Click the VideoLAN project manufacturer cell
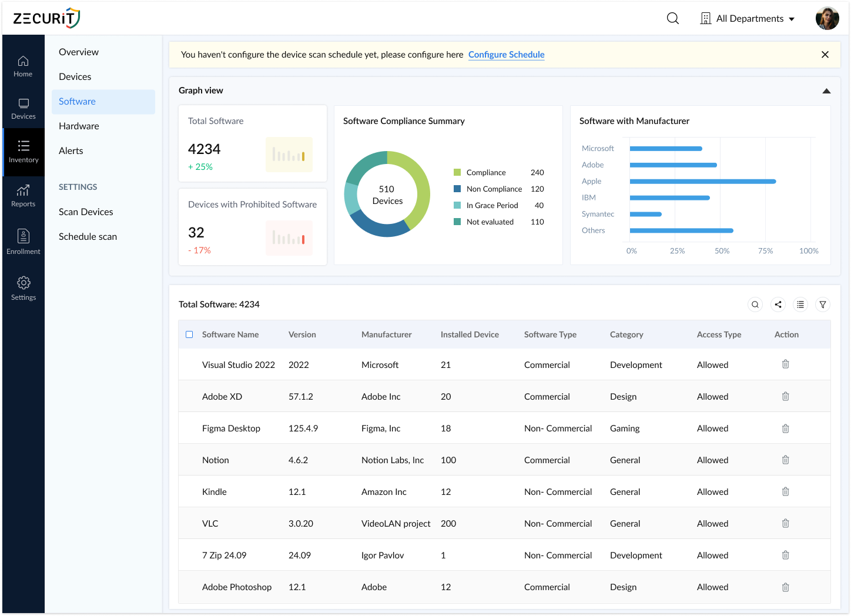851x616 pixels. coord(396,524)
